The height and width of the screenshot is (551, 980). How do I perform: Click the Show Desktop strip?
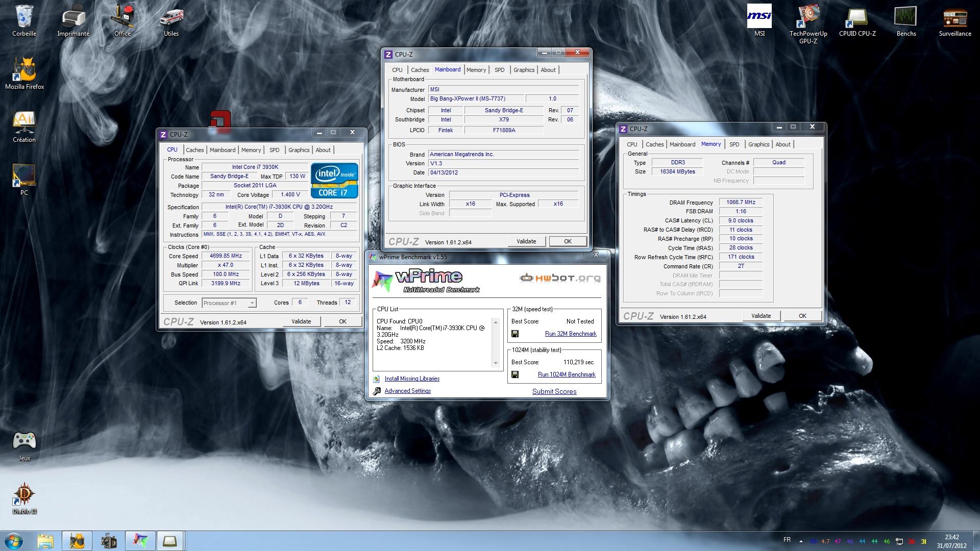pos(976,541)
